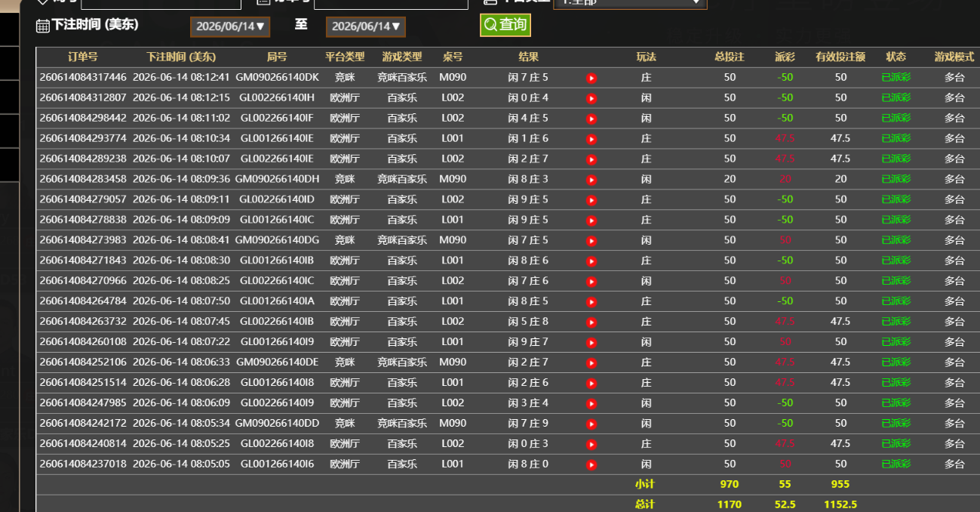Screen dimensions: 980x512
Task: Click bet time 2026-06-14 08:12:41
Action: click(x=181, y=77)
